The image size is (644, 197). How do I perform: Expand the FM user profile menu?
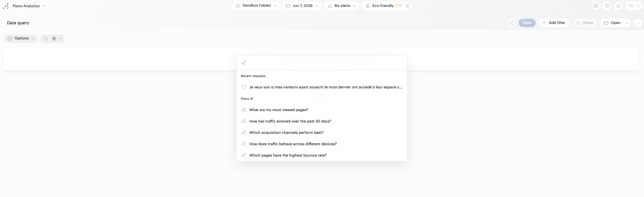click(633, 6)
